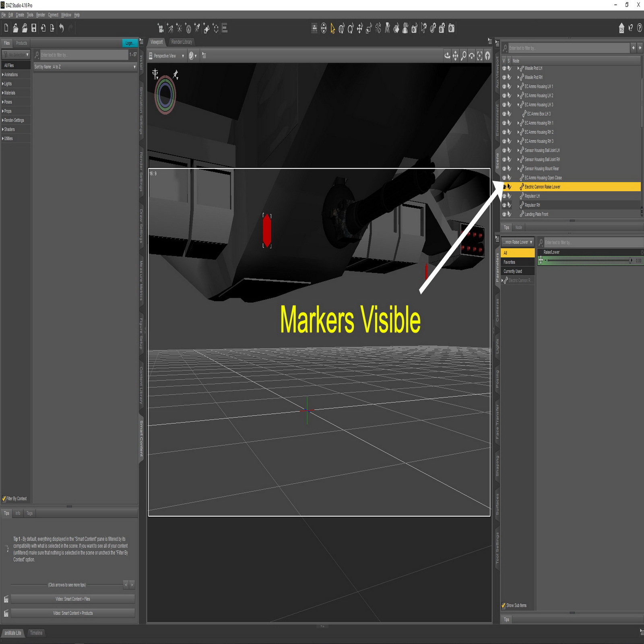This screenshot has height=644, width=644.
Task: Click the Save scene floppy icon
Action: (34, 28)
